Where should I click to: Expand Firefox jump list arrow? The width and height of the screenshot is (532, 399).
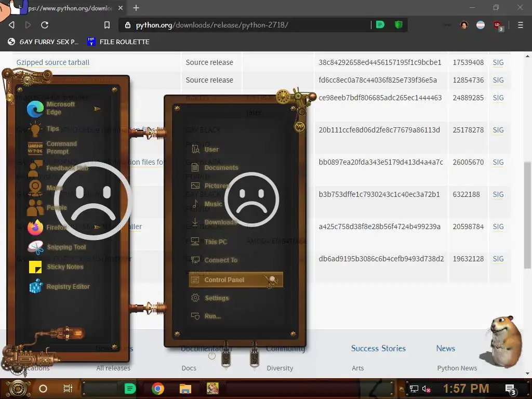tap(97, 227)
